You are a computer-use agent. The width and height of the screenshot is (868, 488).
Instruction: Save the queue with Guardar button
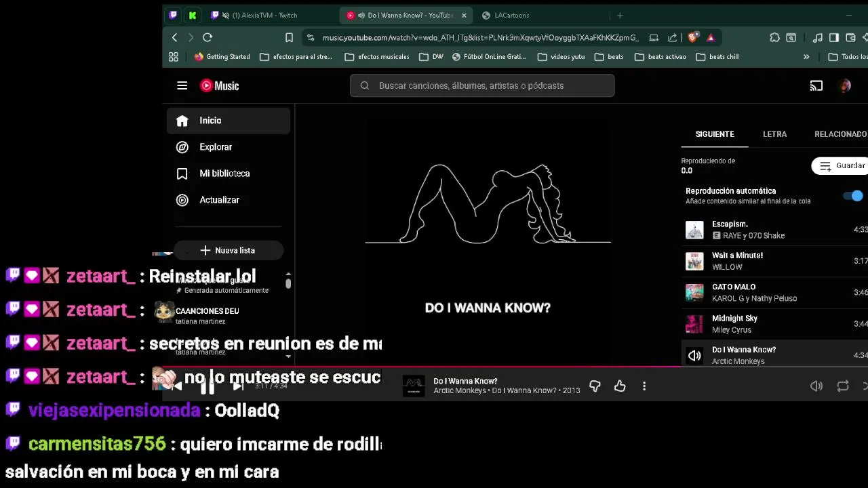[x=841, y=166]
